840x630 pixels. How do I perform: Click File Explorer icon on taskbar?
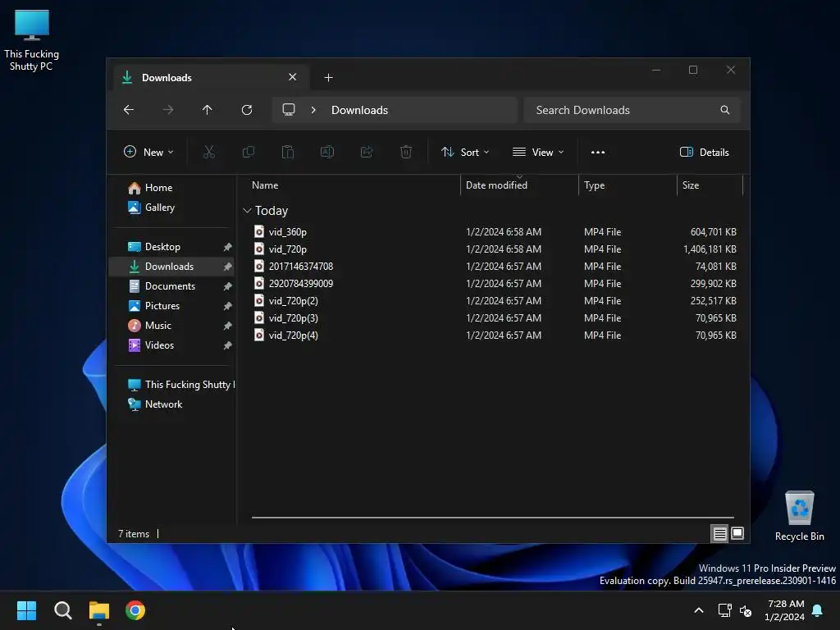coord(99,610)
